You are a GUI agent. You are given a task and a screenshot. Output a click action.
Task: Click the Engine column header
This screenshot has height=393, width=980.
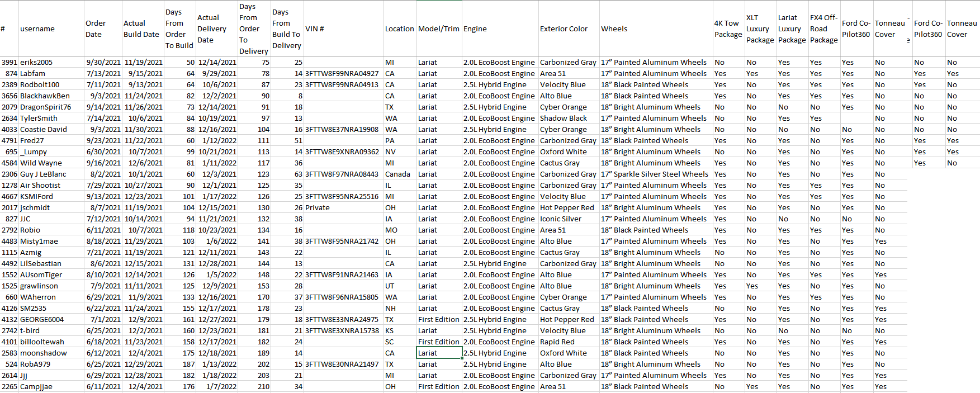tap(500, 29)
